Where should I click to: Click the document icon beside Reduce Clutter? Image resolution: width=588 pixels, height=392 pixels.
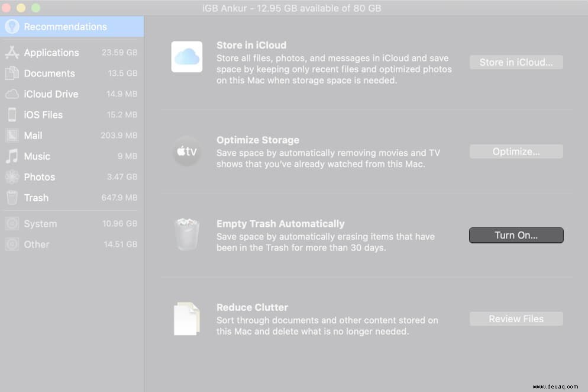click(187, 319)
